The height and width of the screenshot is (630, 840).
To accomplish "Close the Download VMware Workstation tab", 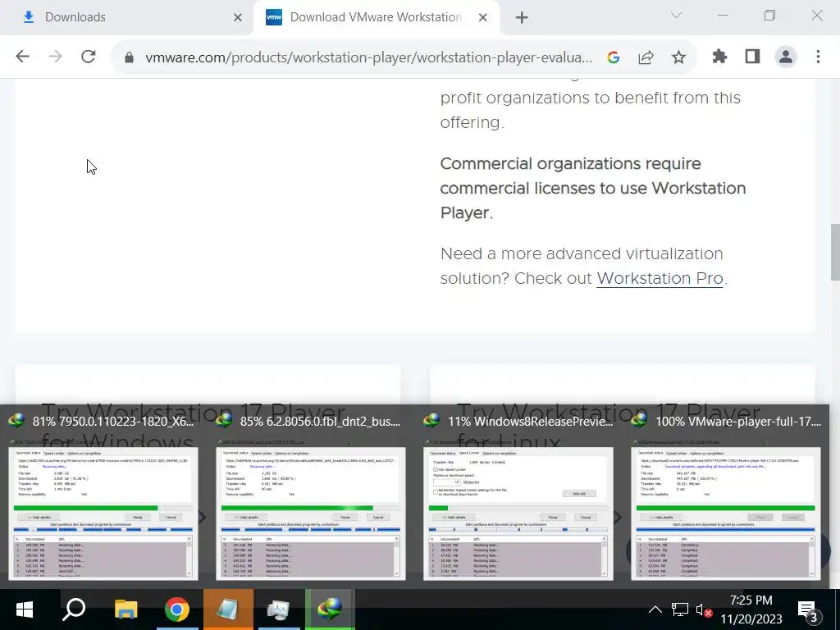I will (x=482, y=18).
